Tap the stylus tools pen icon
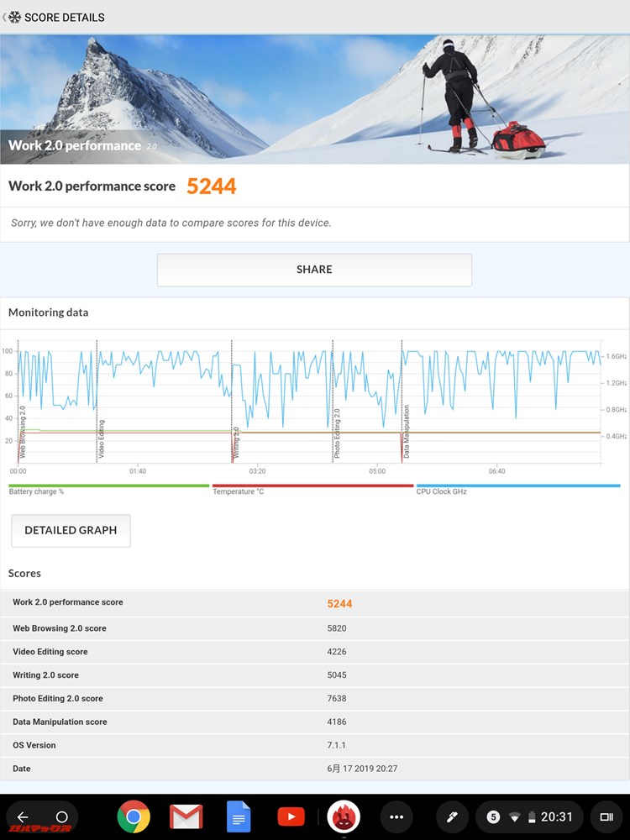Viewport: 630px width, 840px height. (451, 816)
